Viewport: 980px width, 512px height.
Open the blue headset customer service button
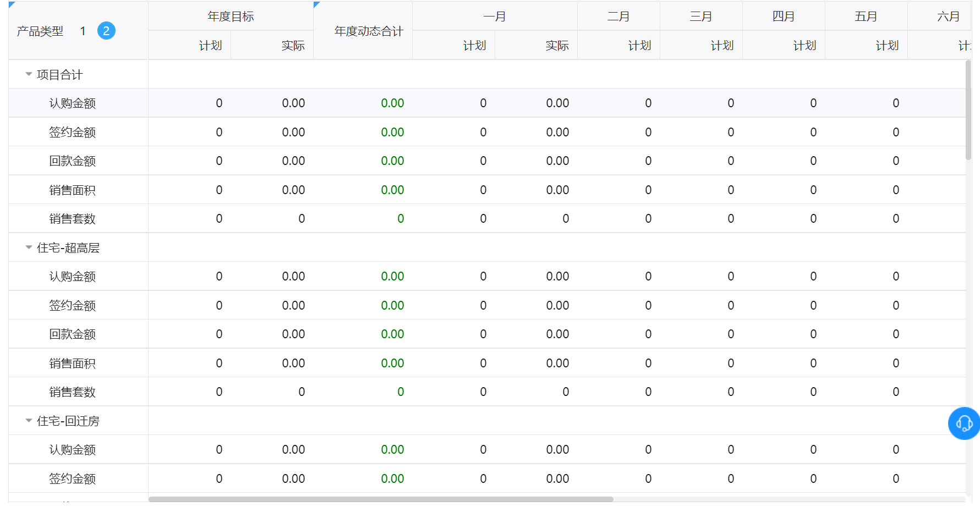(x=964, y=423)
